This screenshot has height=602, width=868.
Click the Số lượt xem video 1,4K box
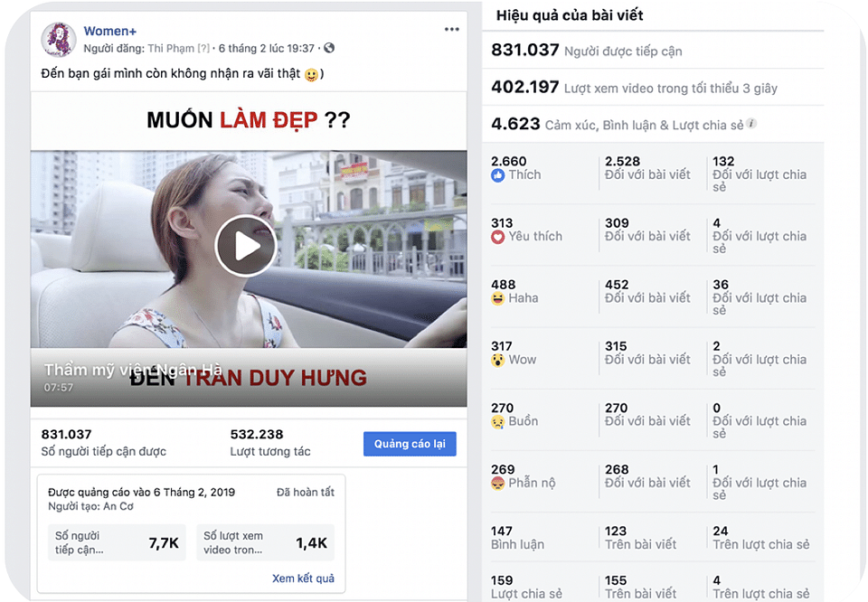coord(265,543)
